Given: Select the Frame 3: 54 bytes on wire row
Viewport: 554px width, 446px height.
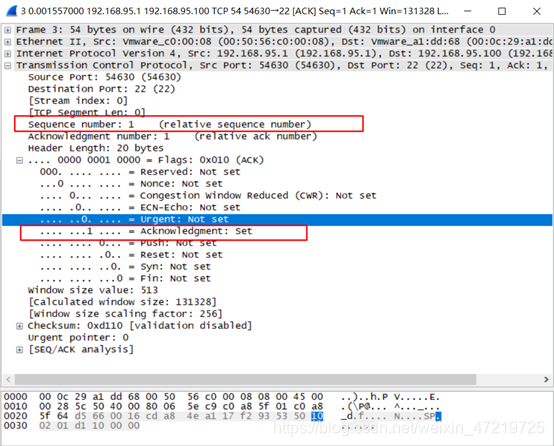Looking at the screenshot, I should (x=283, y=30).
